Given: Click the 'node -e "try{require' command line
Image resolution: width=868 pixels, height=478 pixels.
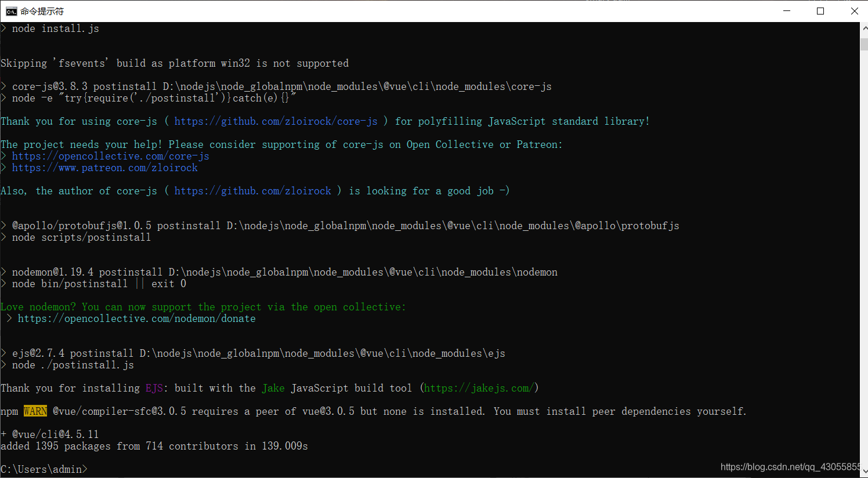Looking at the screenshot, I should click(x=149, y=98).
